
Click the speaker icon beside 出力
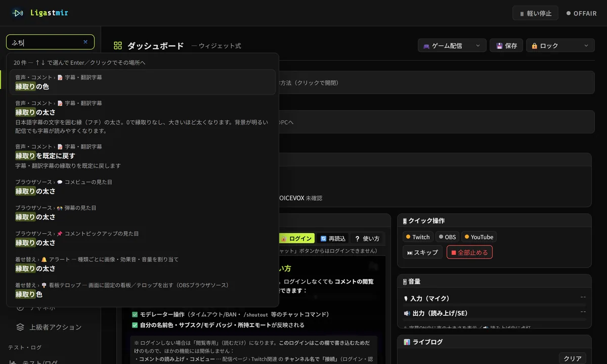coord(407,313)
